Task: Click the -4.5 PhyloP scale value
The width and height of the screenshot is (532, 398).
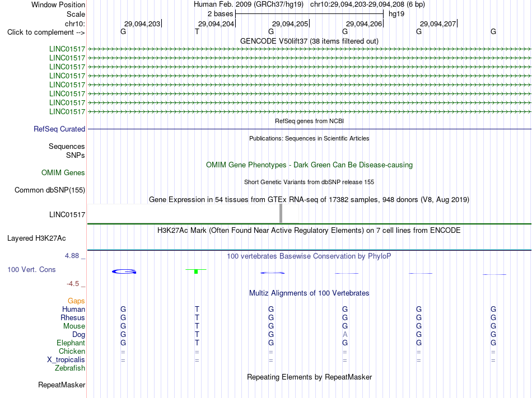Action: click(x=73, y=284)
